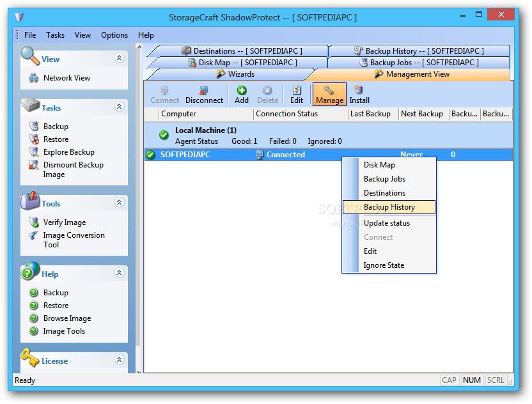Screen dimensions: 532x404
Task: Select the Management View tab
Action: tap(412, 74)
